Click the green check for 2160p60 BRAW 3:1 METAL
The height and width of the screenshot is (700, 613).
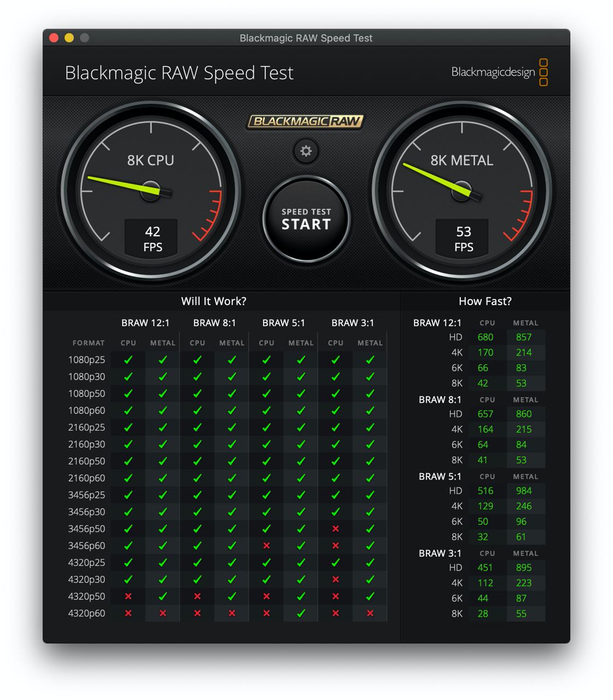coord(370,478)
